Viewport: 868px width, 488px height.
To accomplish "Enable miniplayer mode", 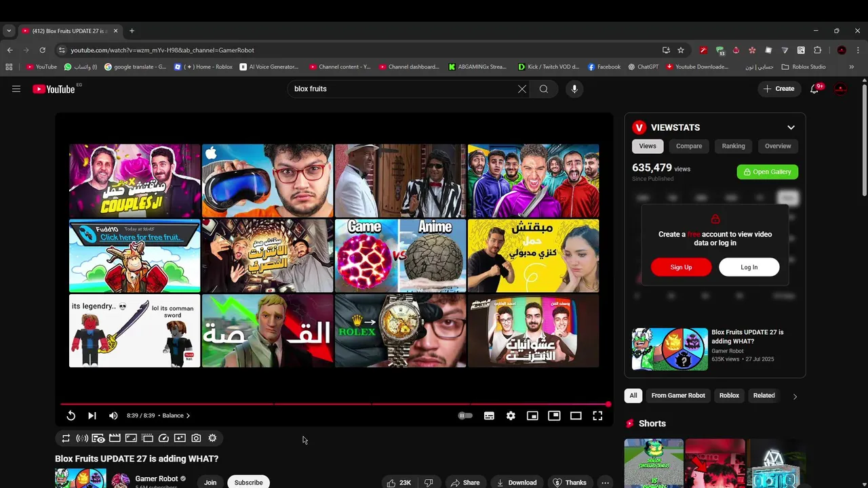I will 532,415.
